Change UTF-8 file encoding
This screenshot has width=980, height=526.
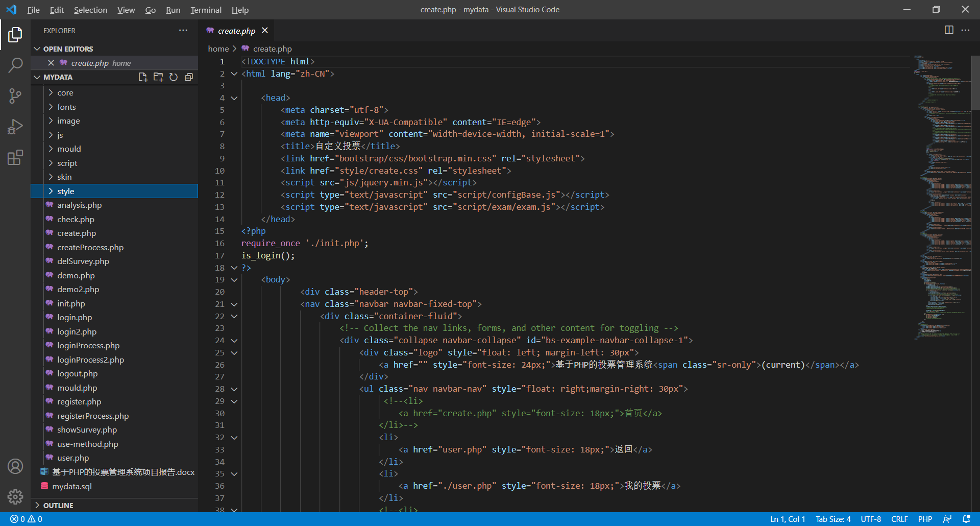tap(871, 519)
